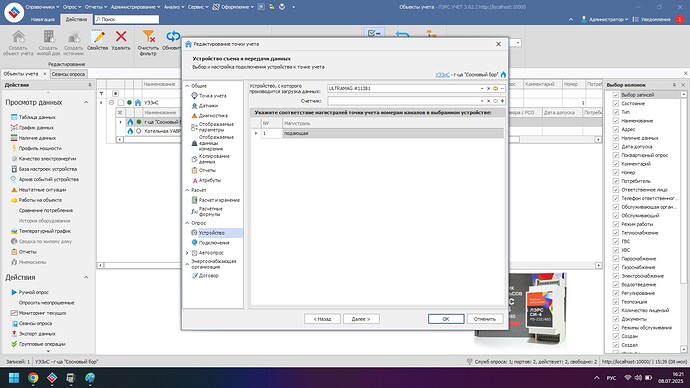Image resolution: width=690 pixels, height=388 pixels.
Task: Click the Далее > button
Action: [x=361, y=319]
